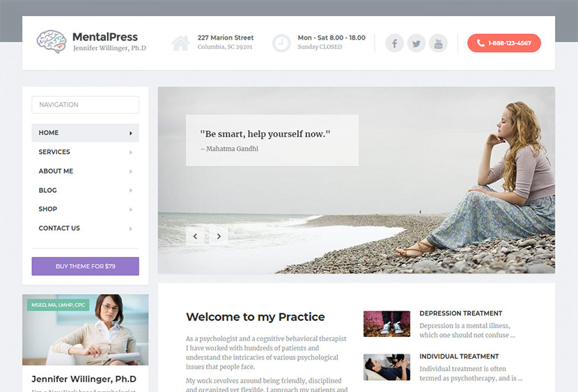Go to previous slide arrow
Image resolution: width=578 pixels, height=392 pixels.
pos(196,236)
